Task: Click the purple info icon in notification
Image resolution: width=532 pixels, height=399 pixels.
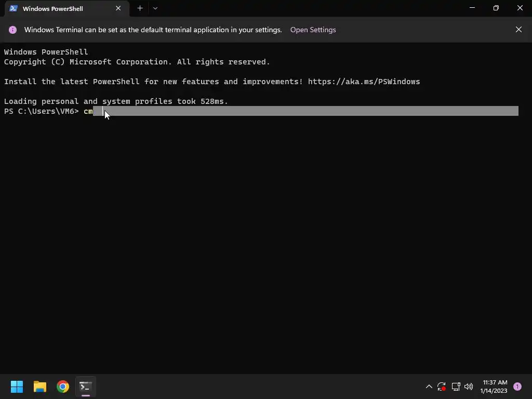Action: (x=12, y=30)
